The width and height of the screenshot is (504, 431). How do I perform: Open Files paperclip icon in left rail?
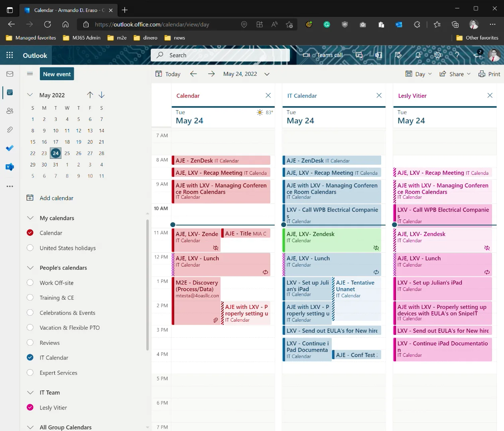[10, 130]
